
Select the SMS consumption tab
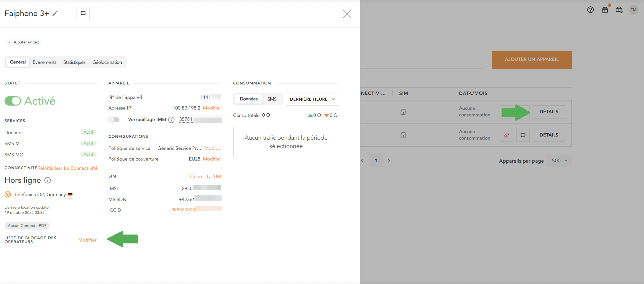click(272, 99)
